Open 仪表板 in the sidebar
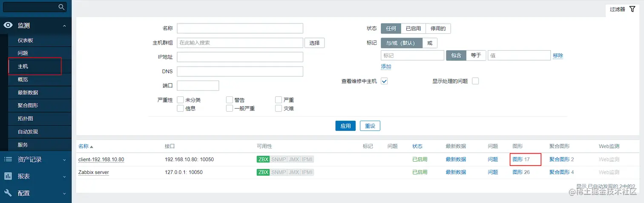The height and width of the screenshot is (203, 644). pos(25,40)
